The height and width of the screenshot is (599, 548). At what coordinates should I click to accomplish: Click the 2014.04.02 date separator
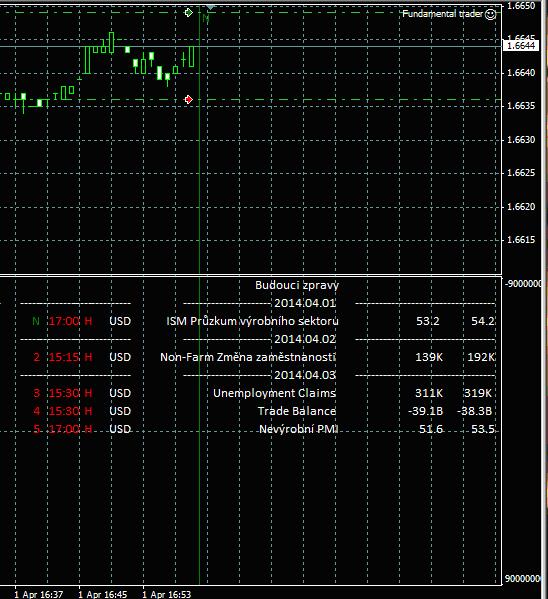pos(305,339)
